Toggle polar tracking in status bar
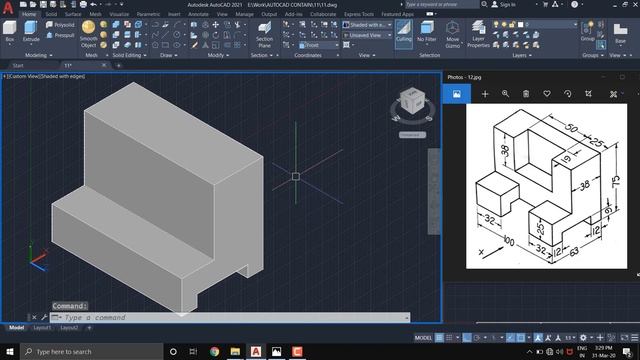 477,338
